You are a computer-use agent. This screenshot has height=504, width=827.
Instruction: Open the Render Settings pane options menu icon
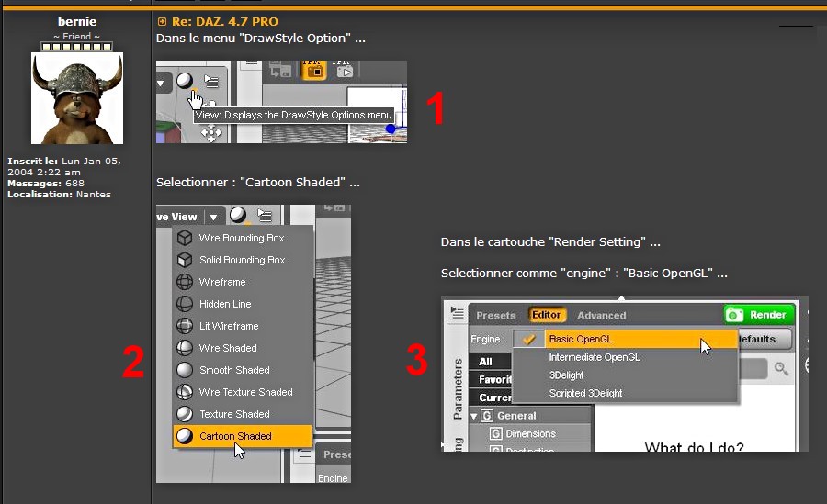[x=457, y=313]
